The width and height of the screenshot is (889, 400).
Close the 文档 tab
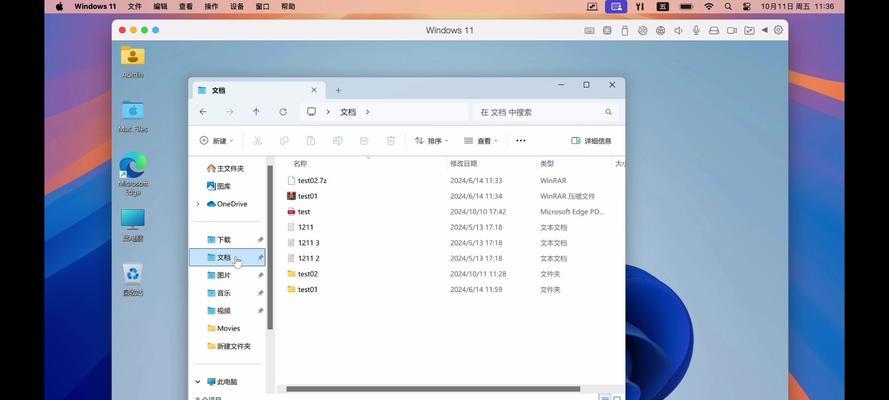[x=314, y=90]
